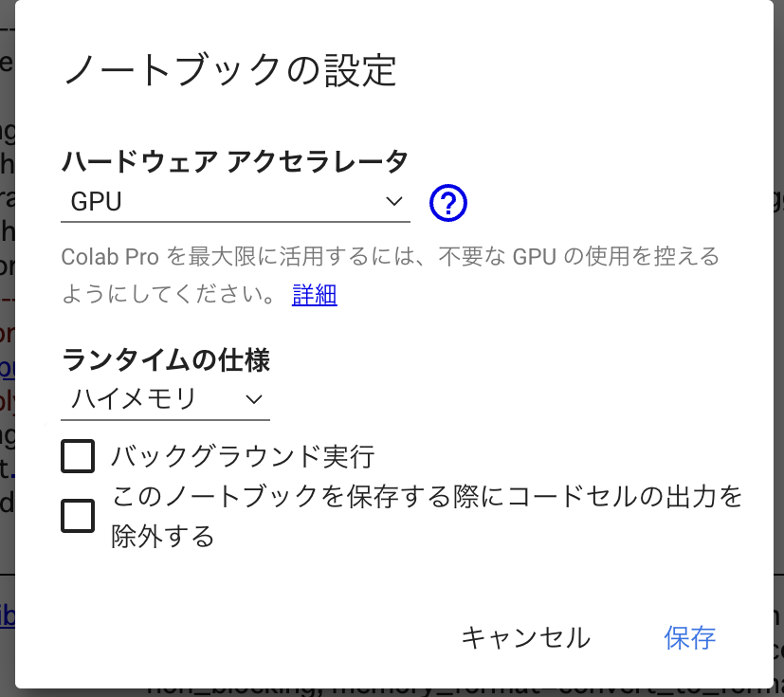Click the バックグラウンド実行 label text
The height and width of the screenshot is (697, 784).
click(x=243, y=456)
